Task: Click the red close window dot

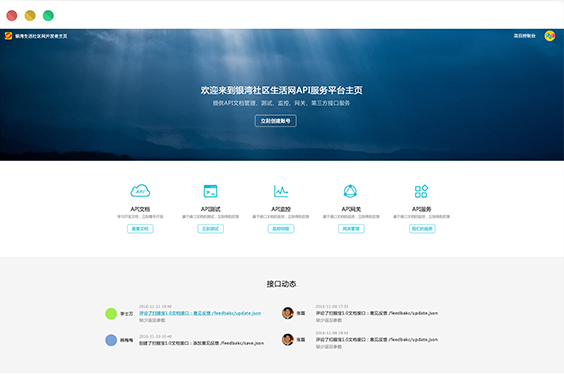Action: pos(12,15)
